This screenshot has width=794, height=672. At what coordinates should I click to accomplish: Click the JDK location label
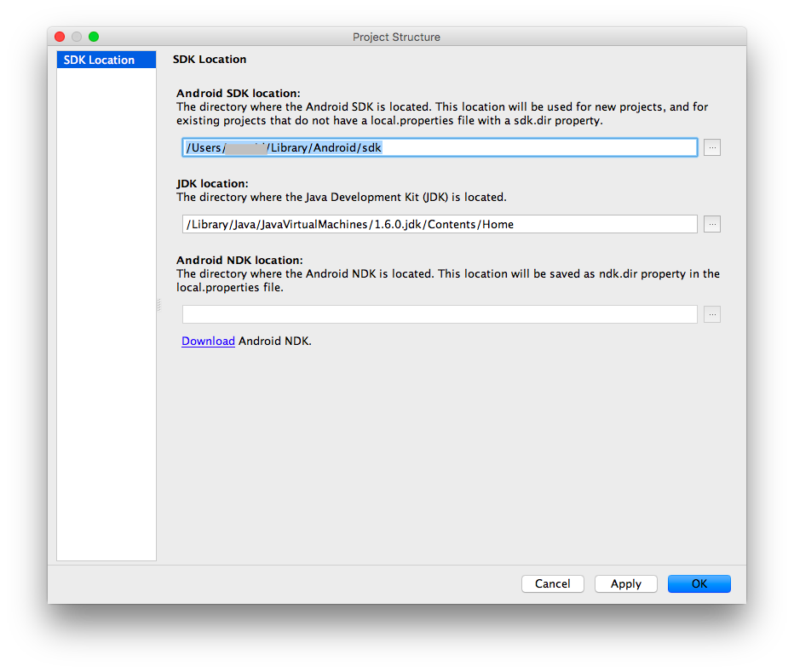212,183
